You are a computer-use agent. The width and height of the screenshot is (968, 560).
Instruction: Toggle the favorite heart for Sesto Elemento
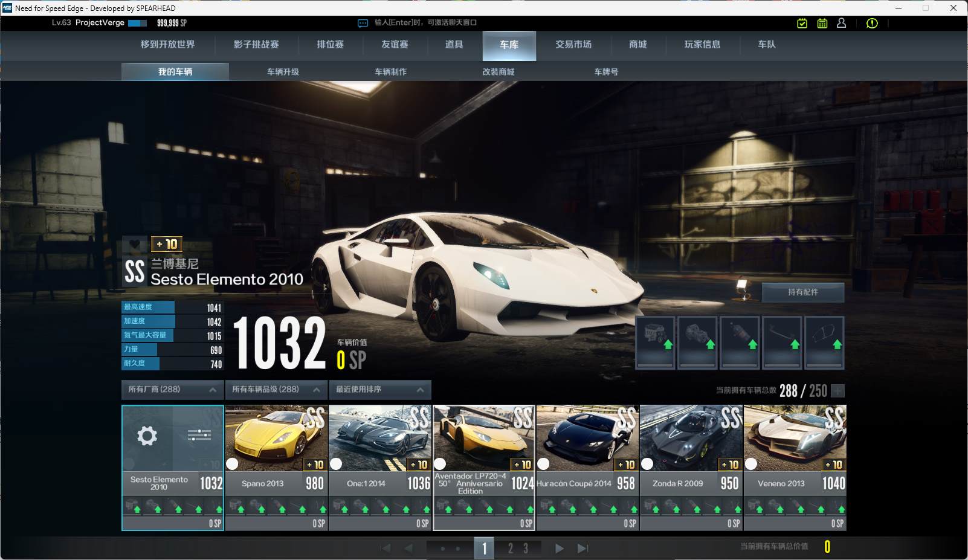click(135, 244)
